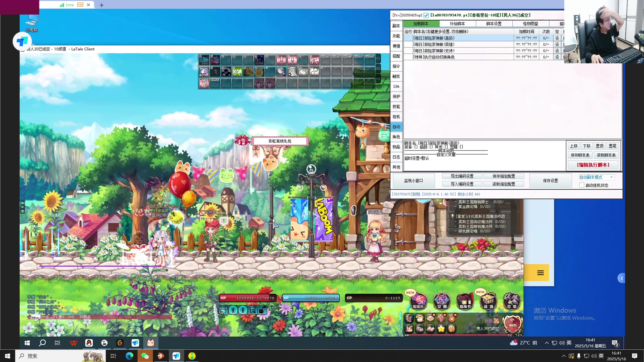
Task: Select LUA in the left sidebar
Action: (396, 86)
